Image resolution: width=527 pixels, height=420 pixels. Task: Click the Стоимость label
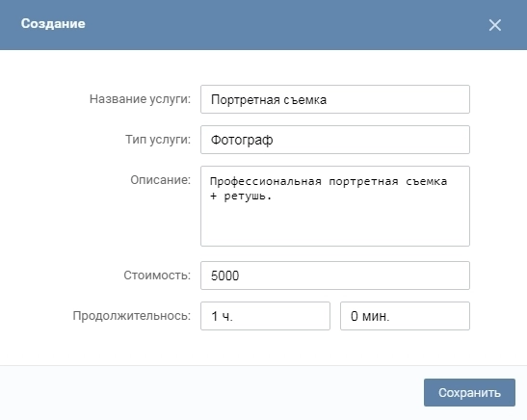pos(157,276)
